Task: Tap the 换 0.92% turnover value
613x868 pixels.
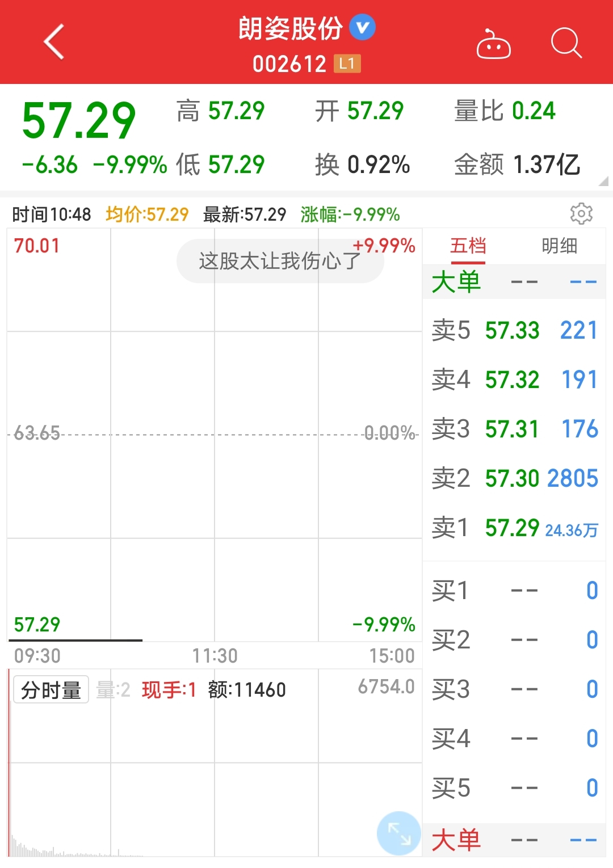Action: click(363, 165)
